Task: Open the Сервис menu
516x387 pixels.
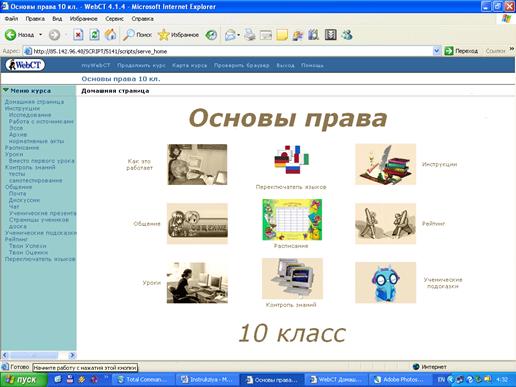Action: coord(114,19)
